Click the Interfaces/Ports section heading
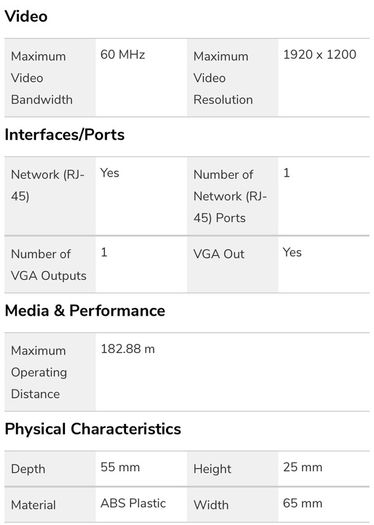374x525 pixels. point(65,135)
